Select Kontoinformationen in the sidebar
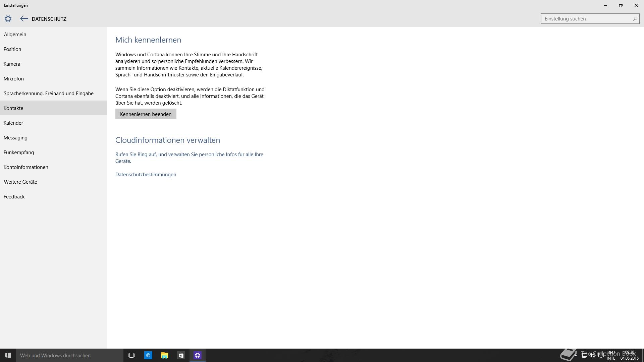The width and height of the screenshot is (644, 362). [26, 167]
